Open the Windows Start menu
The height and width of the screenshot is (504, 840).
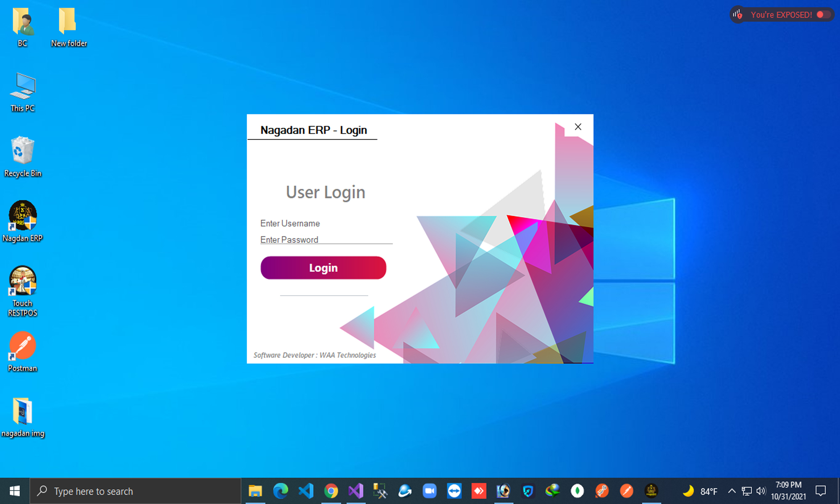tap(15, 491)
